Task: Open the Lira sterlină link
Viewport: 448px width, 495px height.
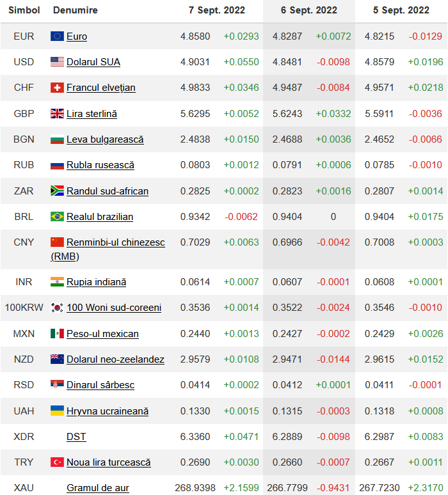Action: point(92,114)
